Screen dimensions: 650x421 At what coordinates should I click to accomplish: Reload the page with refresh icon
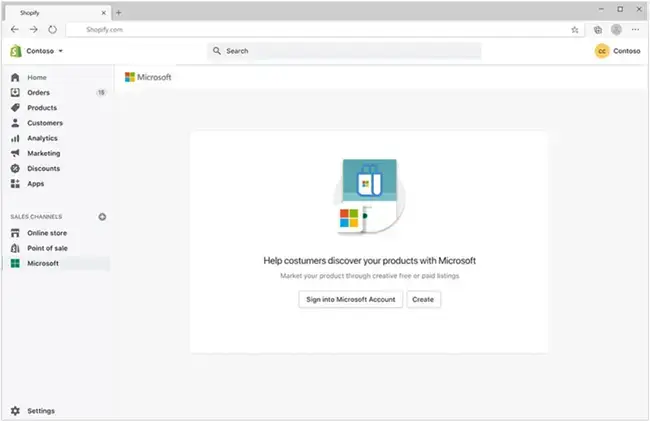click(52, 29)
